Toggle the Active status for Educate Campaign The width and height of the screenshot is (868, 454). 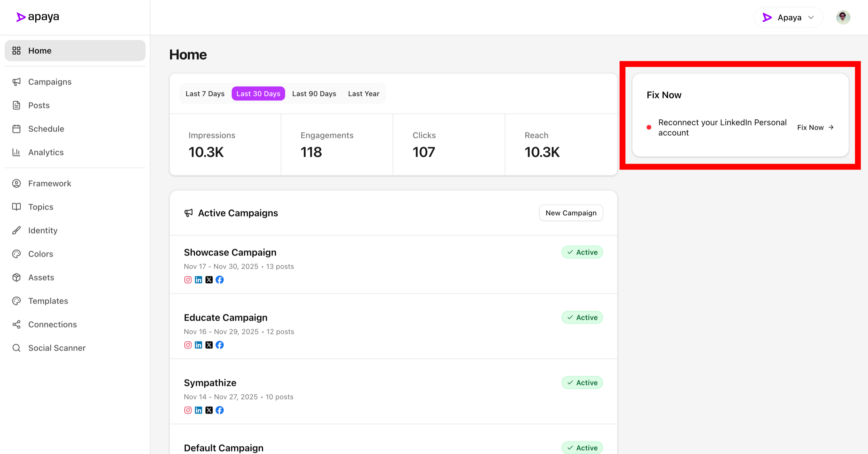582,317
